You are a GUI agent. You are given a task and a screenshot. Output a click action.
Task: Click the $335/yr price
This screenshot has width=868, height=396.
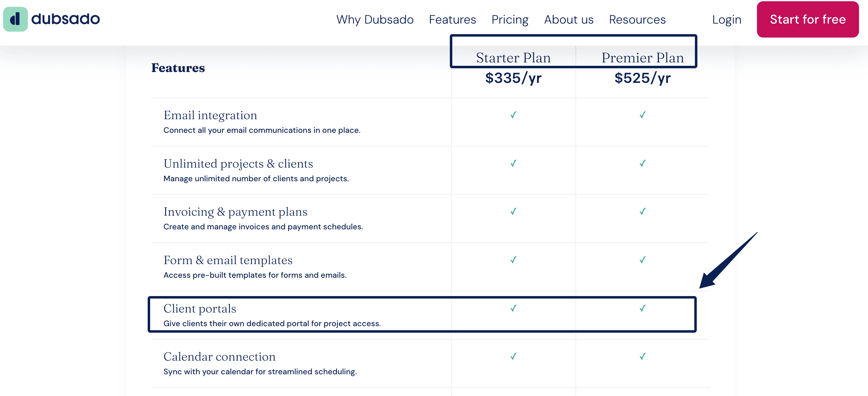point(513,78)
